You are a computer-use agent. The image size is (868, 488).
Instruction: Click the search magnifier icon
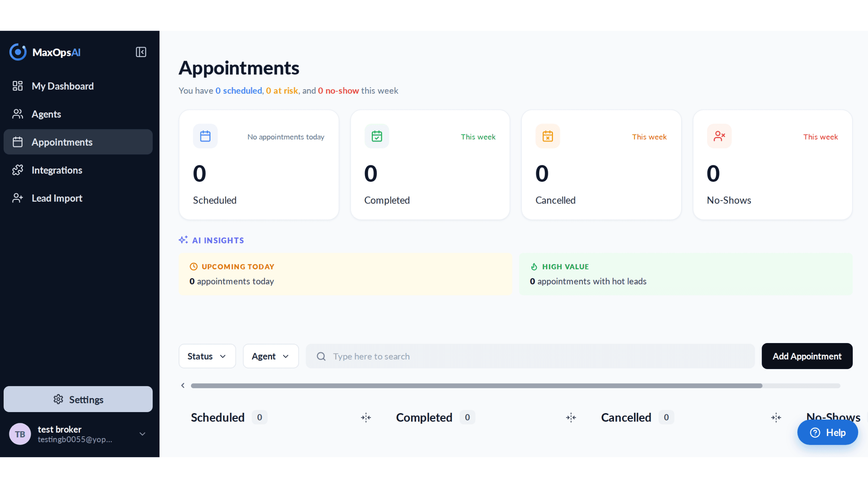pos(321,356)
